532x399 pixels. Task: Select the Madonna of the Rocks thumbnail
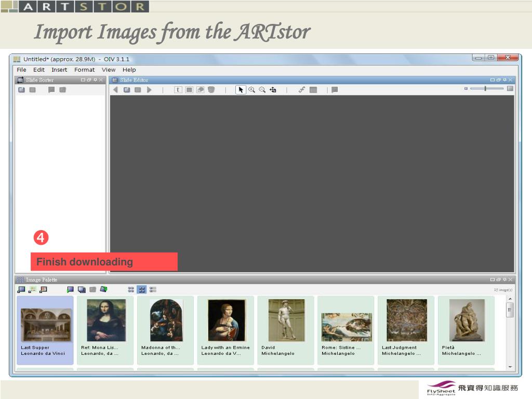click(x=166, y=330)
